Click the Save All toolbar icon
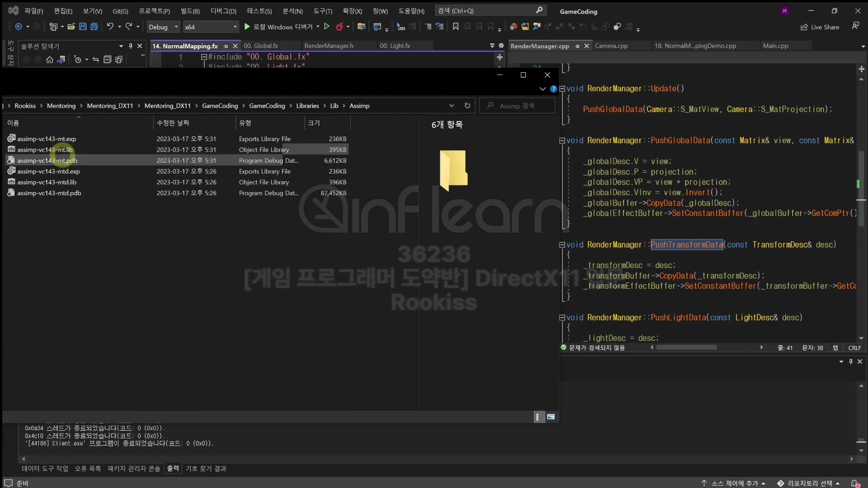 tap(94, 27)
